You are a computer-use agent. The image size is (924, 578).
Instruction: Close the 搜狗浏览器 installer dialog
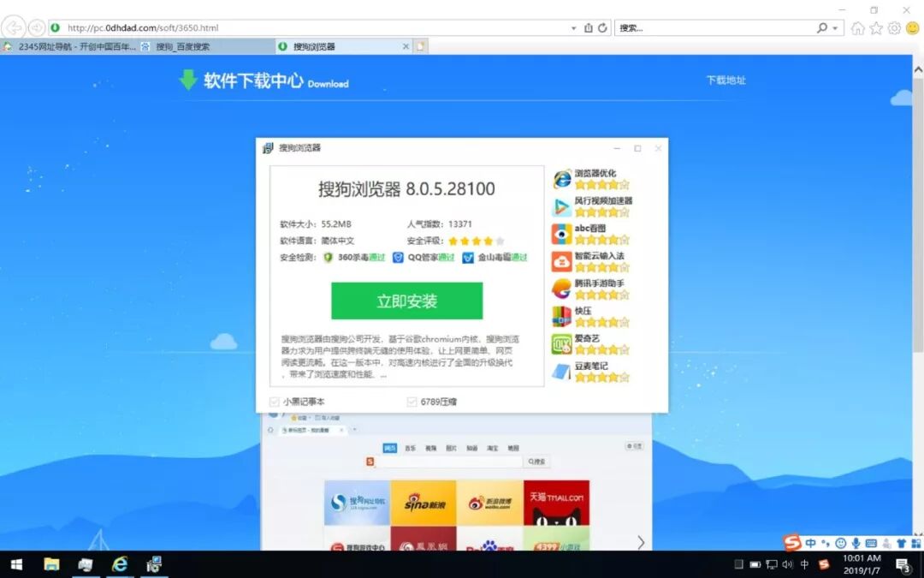[x=658, y=148]
